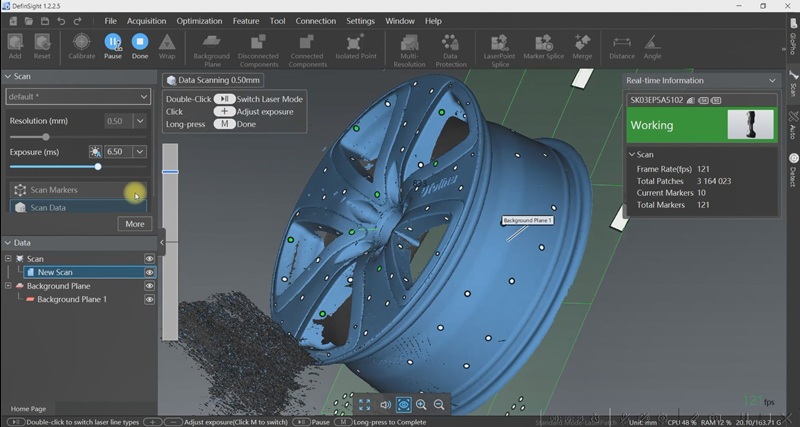This screenshot has height=427, width=800.
Task: Pause the scan with Pause button
Action: pos(113,43)
